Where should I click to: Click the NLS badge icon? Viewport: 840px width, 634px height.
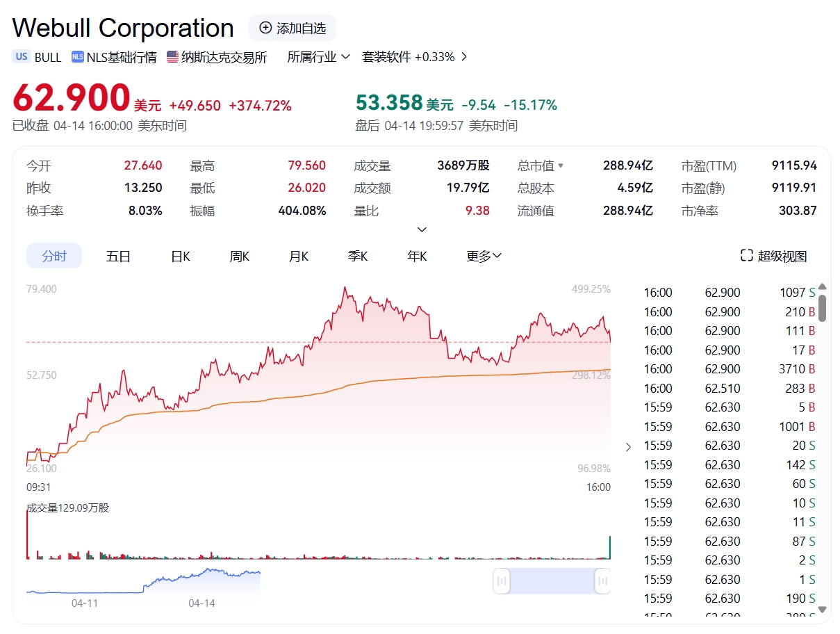[x=77, y=57]
